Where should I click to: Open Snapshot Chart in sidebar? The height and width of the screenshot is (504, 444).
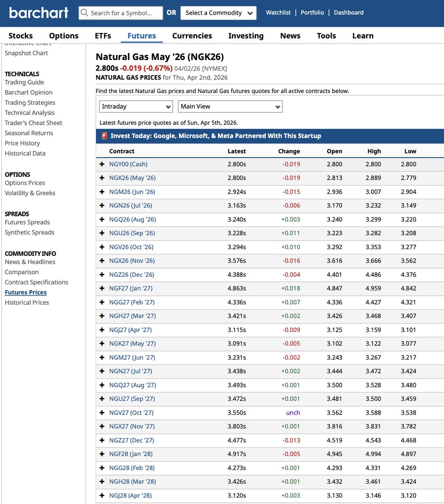[26, 53]
